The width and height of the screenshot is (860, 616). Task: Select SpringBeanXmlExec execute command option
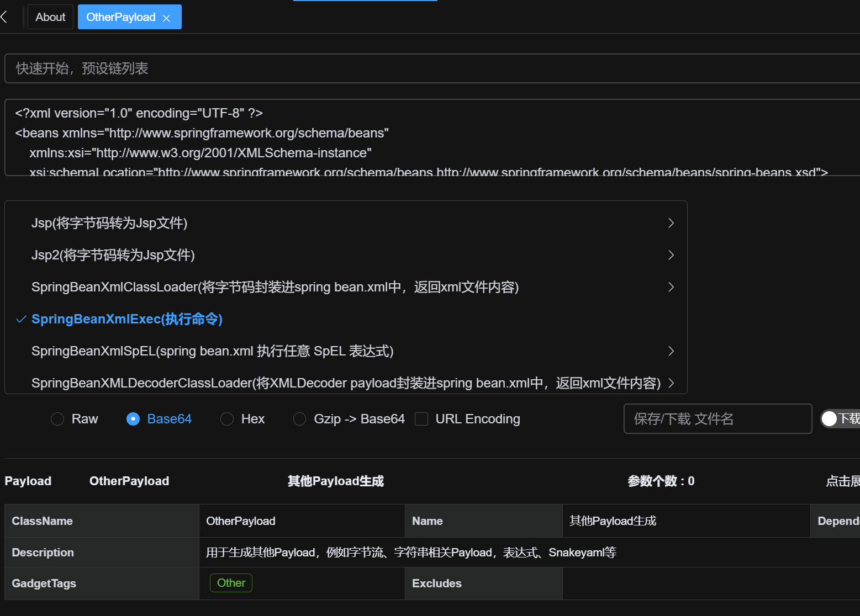point(127,319)
